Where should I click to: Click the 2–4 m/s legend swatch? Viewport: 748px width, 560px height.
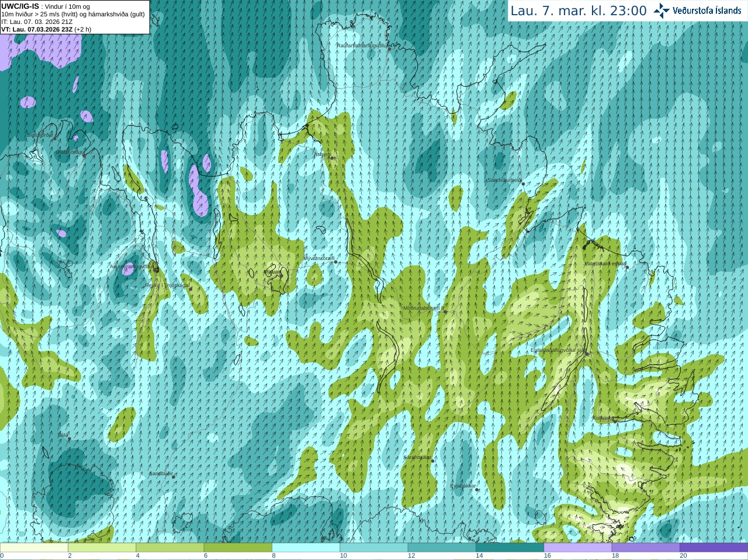click(102, 548)
